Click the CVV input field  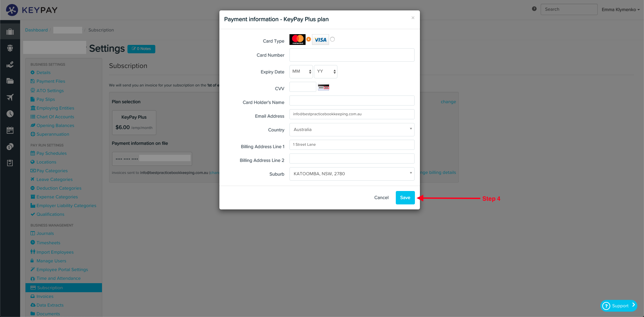point(303,87)
